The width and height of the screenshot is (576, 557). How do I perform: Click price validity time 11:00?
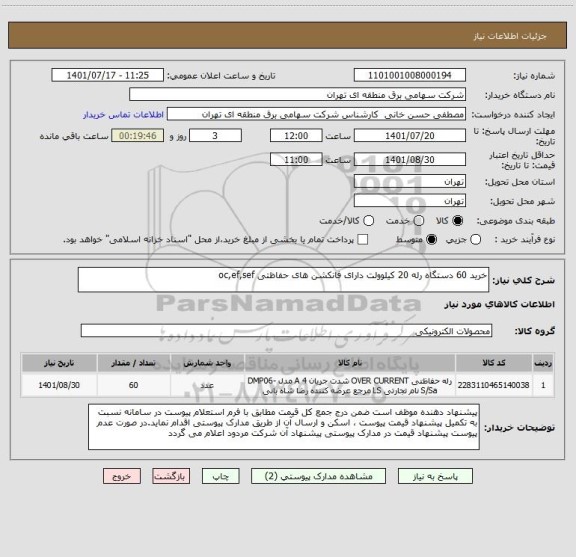296,159
